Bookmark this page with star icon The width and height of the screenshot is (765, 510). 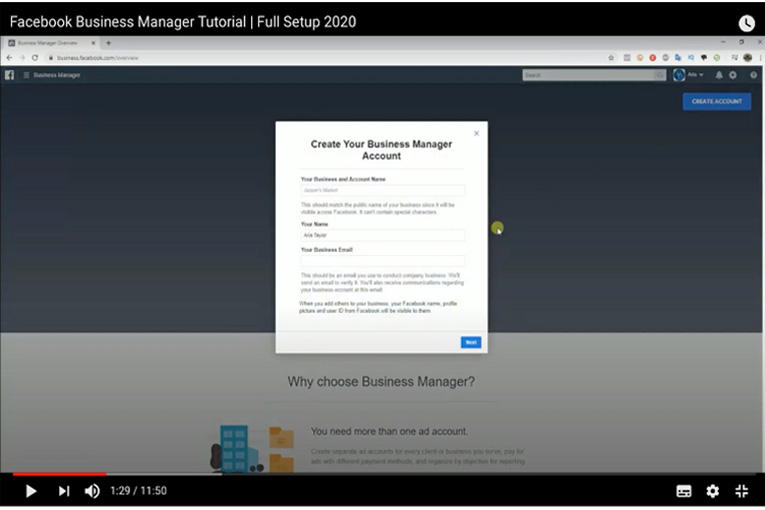tap(611, 58)
